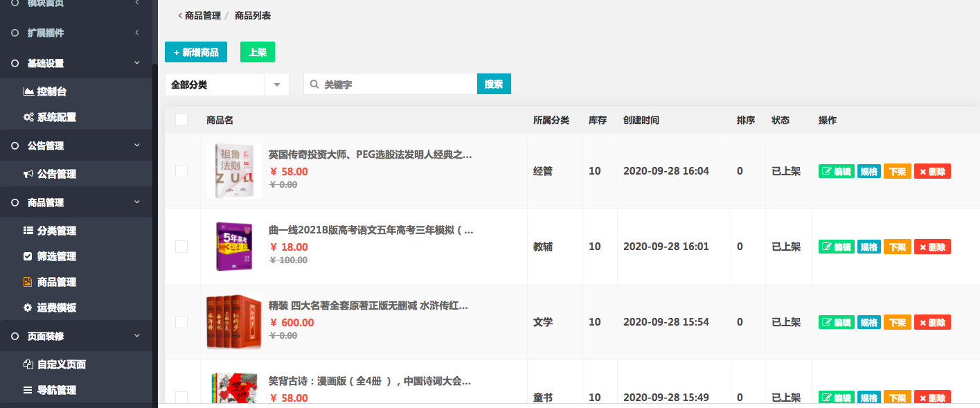Open 规格 for the 教辅 product
The height and width of the screenshot is (408, 980).
point(868,247)
